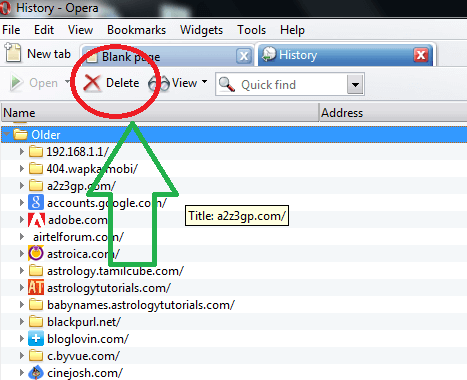
Task: Click the 404.wapka.mobi/ folder icon
Action: click(x=36, y=169)
